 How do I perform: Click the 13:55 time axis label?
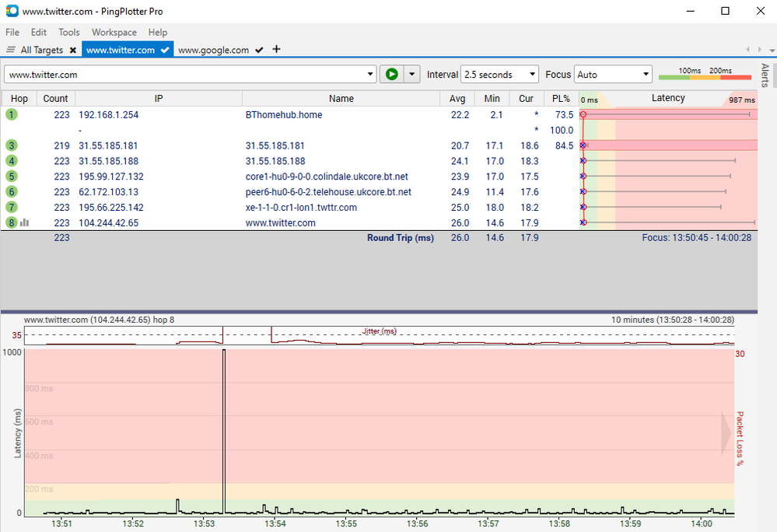346,523
